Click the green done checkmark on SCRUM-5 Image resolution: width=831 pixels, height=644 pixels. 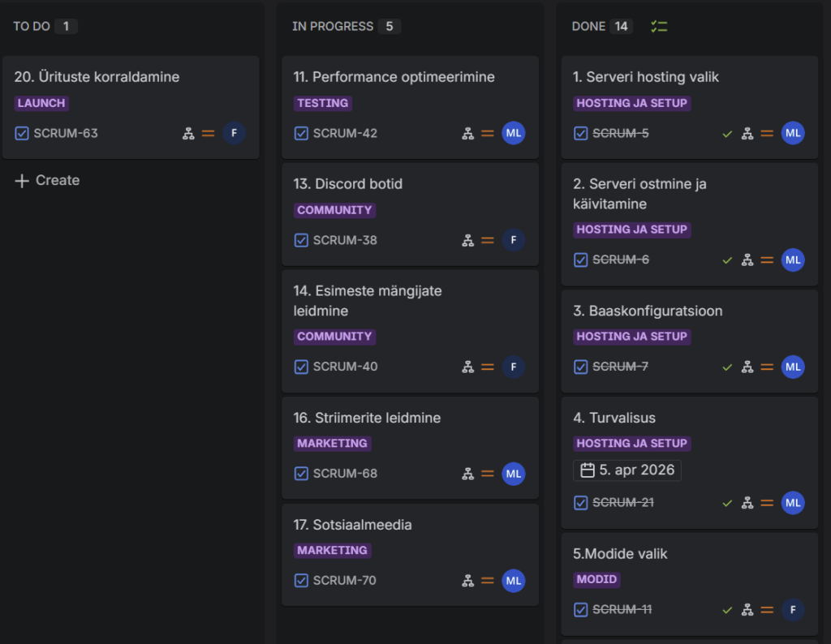pyautogui.click(x=727, y=133)
